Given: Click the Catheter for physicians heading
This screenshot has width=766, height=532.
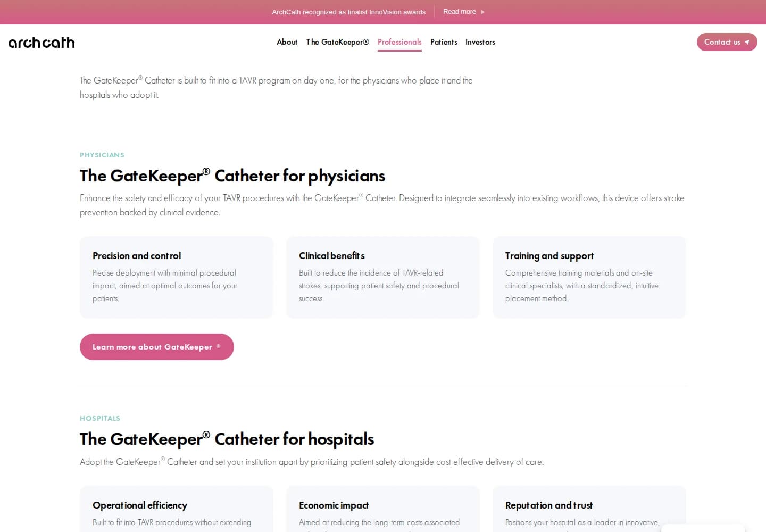Looking at the screenshot, I should tap(232, 176).
